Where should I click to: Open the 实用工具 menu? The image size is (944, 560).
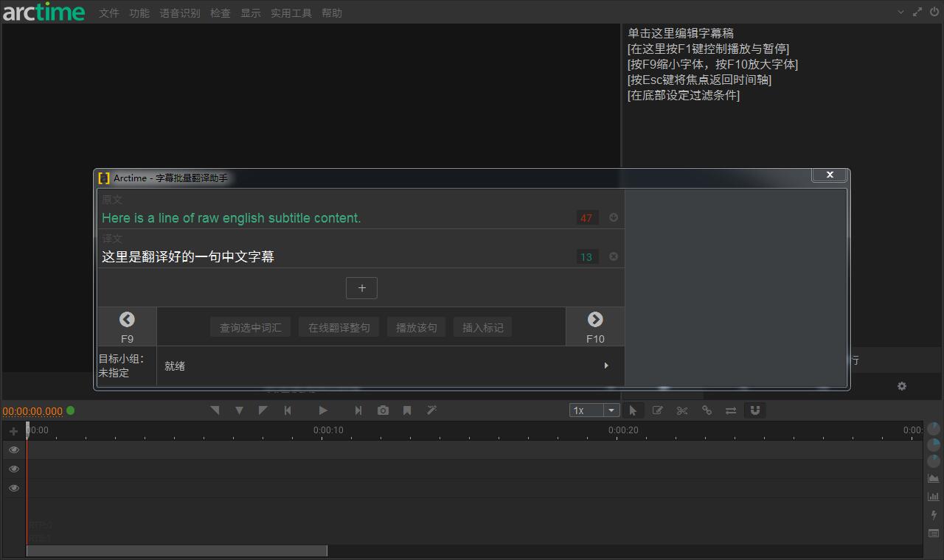(x=291, y=13)
